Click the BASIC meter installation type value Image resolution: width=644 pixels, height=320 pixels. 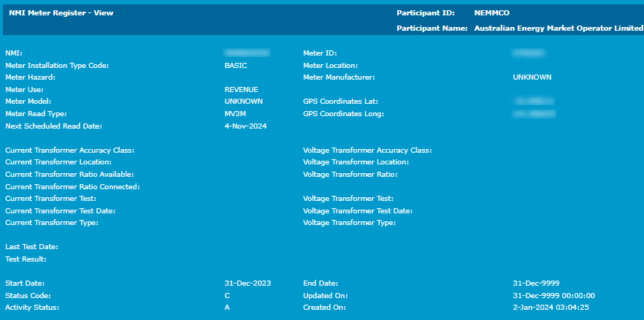tap(236, 65)
